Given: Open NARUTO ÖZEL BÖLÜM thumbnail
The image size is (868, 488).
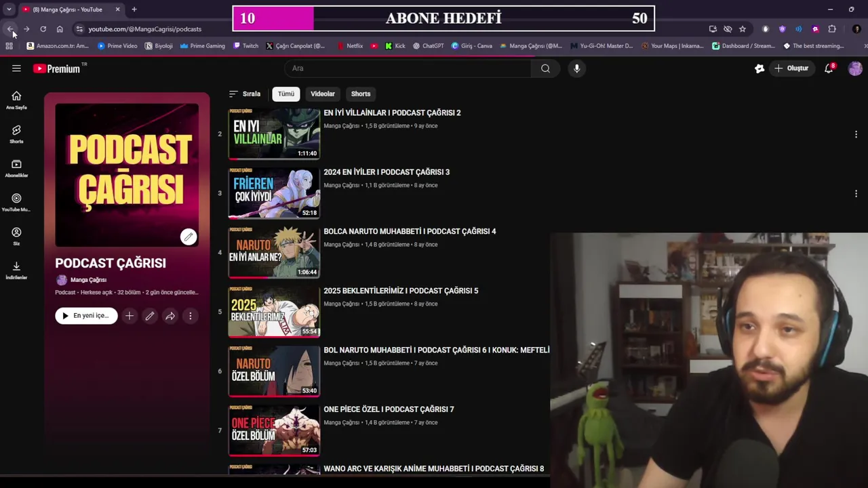Looking at the screenshot, I should pyautogui.click(x=274, y=371).
